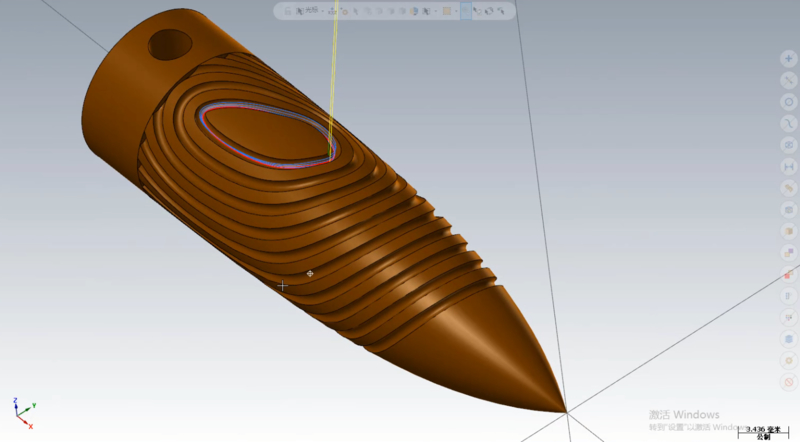The height and width of the screenshot is (442, 800).
Task: Toggle the solid body filter icon
Action: (x=789, y=210)
